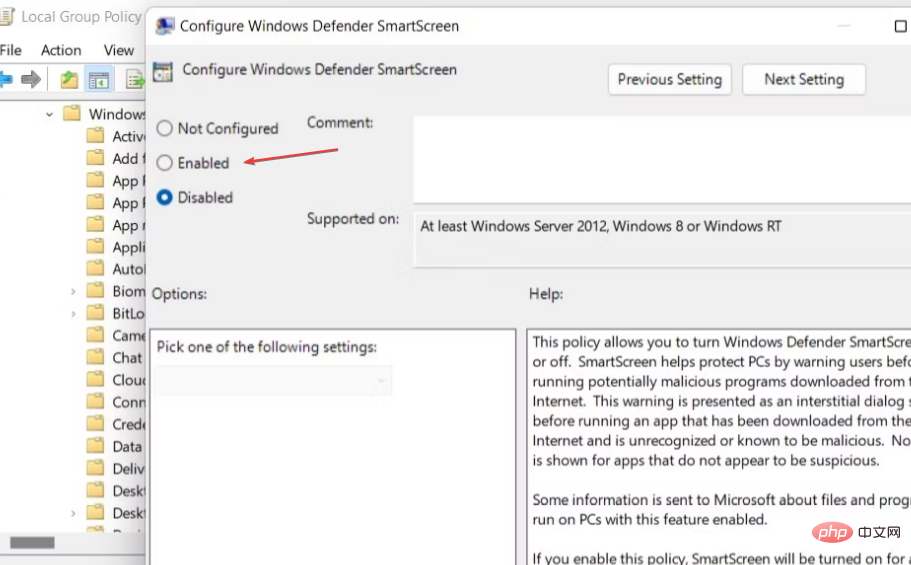Select the Not Configured radio button
Image resolution: width=911 pixels, height=565 pixels.
[x=164, y=128]
